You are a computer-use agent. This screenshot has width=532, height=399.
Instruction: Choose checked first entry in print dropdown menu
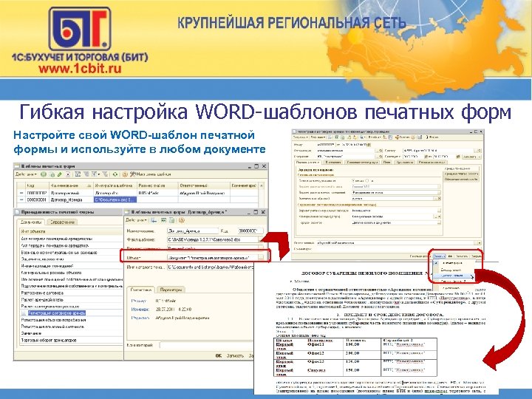[x=454, y=263]
